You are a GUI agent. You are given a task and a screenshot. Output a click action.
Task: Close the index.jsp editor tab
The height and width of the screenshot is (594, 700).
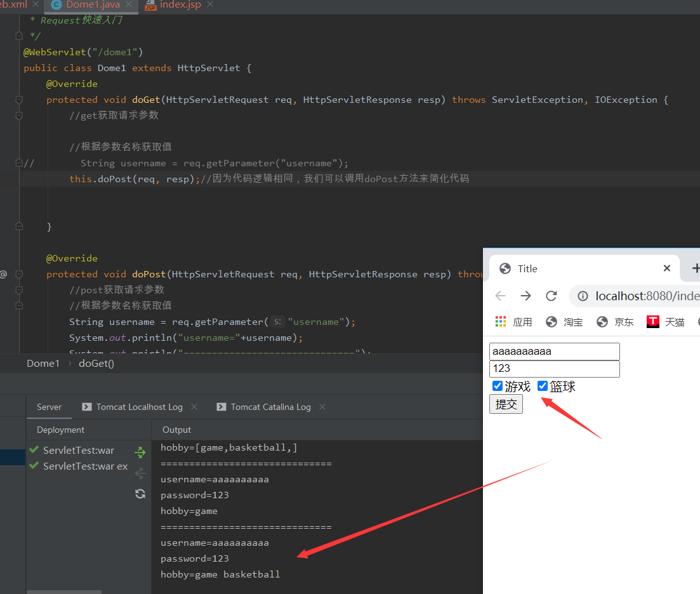pyautogui.click(x=210, y=4)
